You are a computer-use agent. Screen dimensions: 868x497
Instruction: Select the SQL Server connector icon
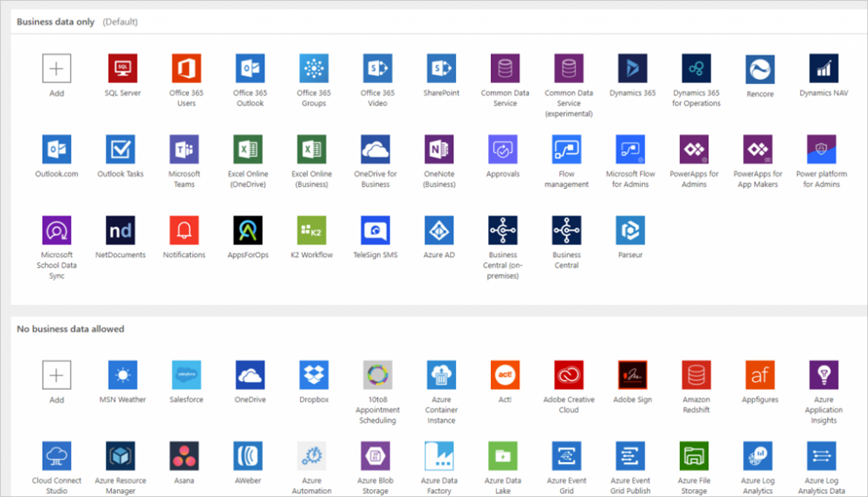tap(122, 69)
